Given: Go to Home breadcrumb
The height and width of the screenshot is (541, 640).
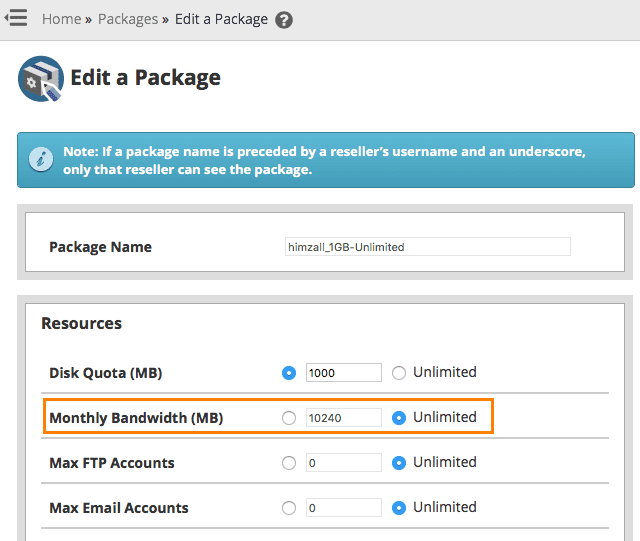Looking at the screenshot, I should (62, 19).
